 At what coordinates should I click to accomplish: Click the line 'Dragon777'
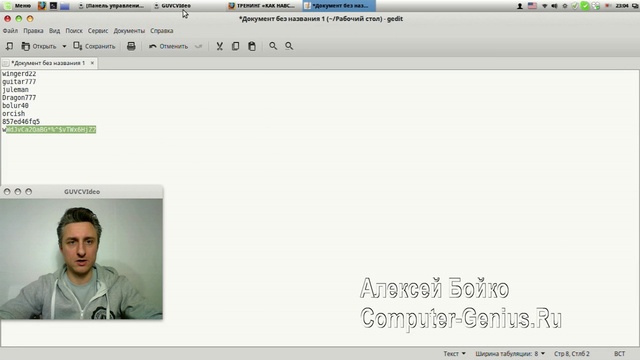pos(19,98)
